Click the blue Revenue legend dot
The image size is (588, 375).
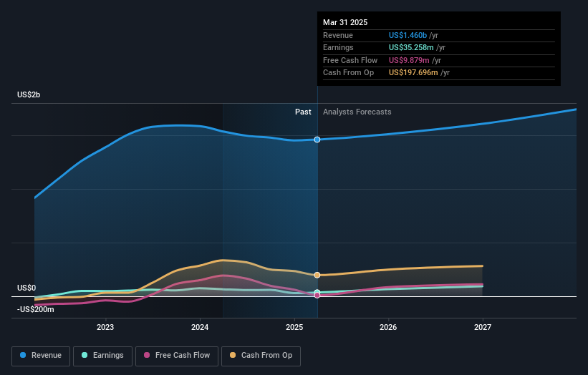click(23, 355)
